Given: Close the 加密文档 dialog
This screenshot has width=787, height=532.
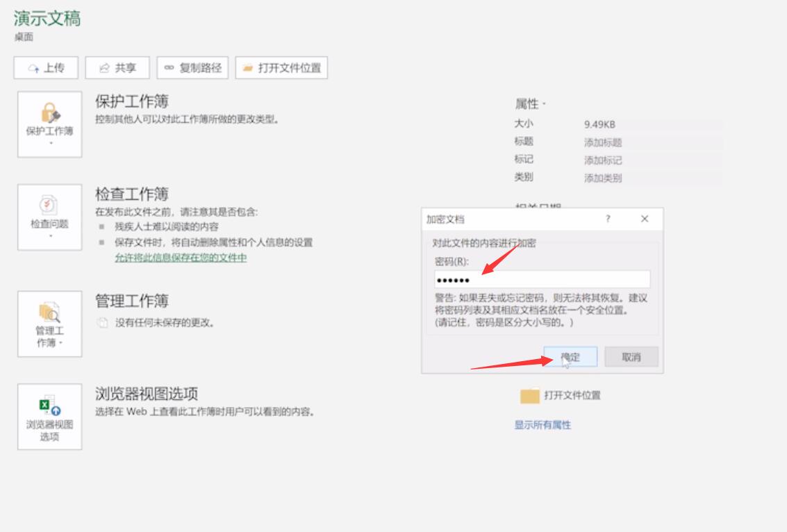Looking at the screenshot, I should [645, 219].
